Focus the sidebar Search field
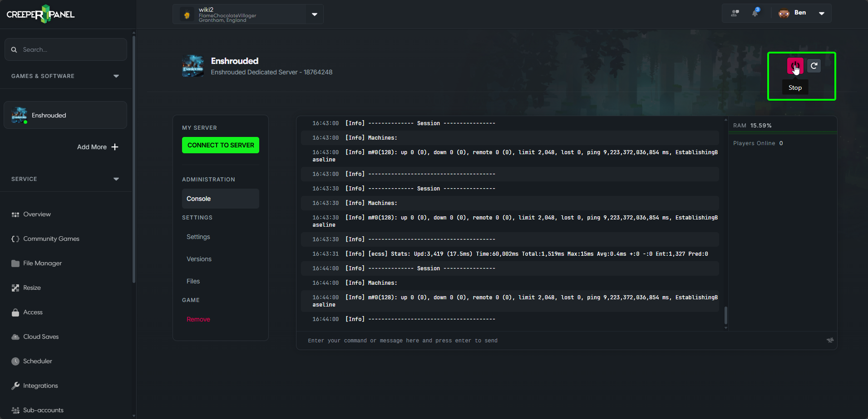 tap(65, 49)
